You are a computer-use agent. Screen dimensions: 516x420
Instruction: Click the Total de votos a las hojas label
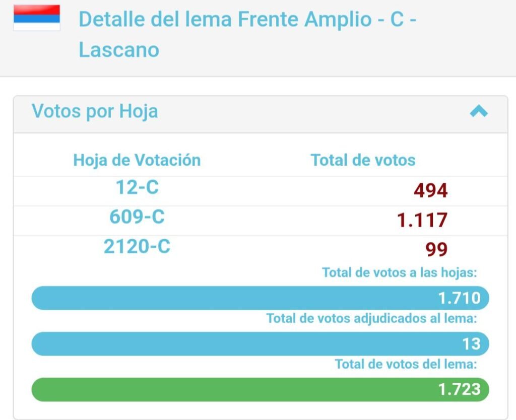click(400, 272)
